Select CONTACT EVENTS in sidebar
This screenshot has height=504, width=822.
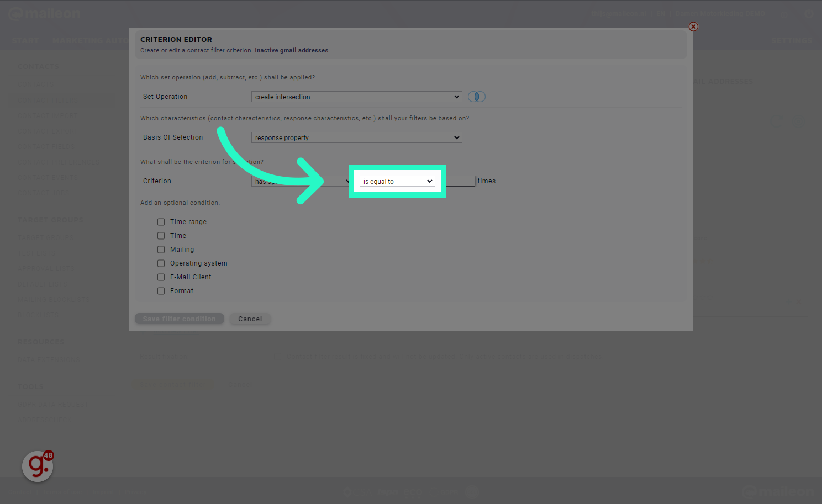pos(48,178)
